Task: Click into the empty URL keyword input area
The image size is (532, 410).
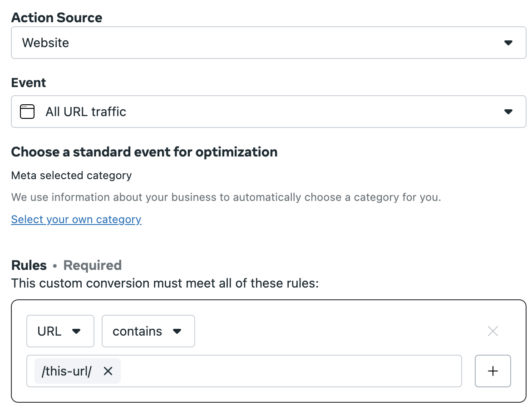Action: (291, 371)
